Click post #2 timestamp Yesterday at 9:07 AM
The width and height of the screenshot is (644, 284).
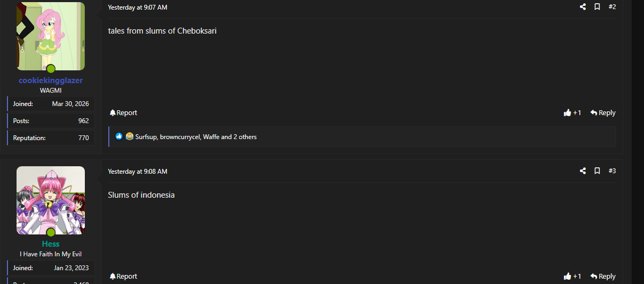138,7
